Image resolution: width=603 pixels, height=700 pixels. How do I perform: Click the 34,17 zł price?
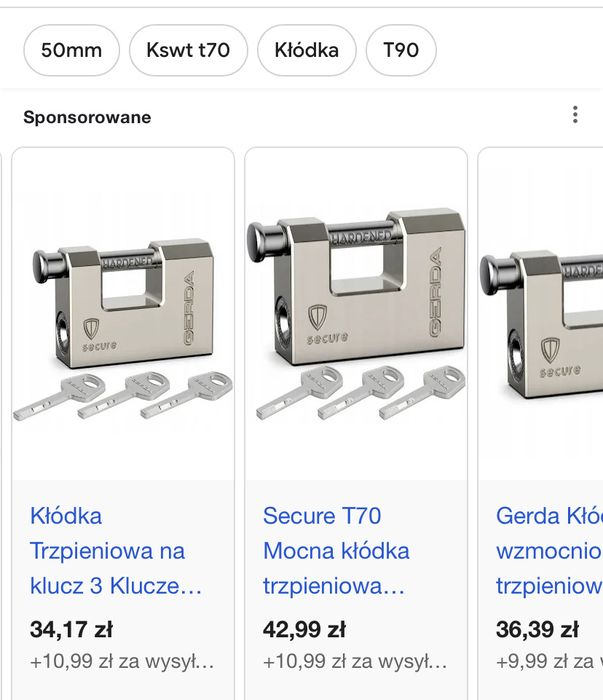click(x=71, y=630)
